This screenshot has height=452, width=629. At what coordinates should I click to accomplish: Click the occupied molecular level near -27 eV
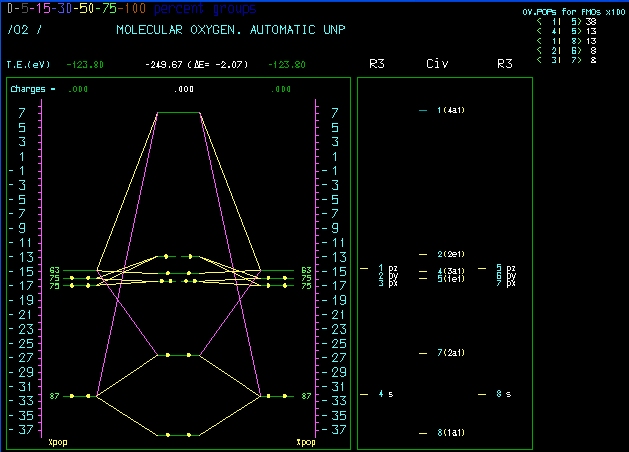(179, 355)
